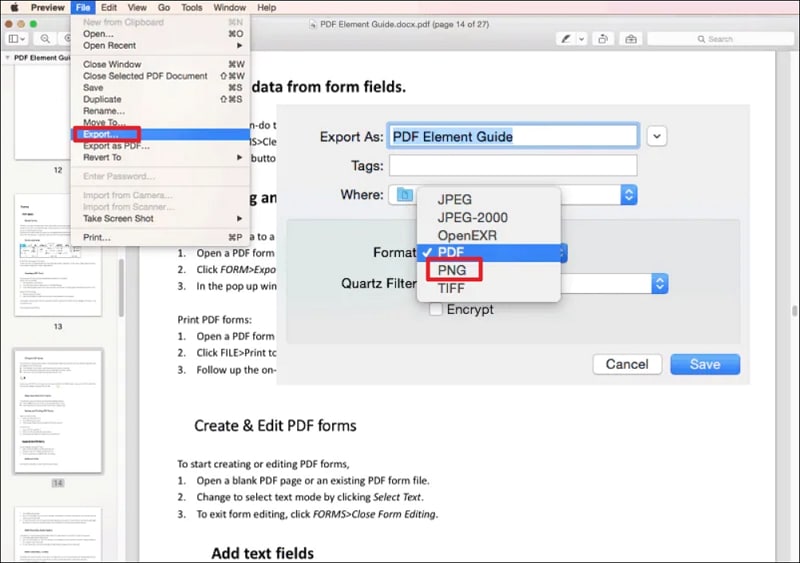The height and width of the screenshot is (563, 800).
Task: Click the Tags input field
Action: [513, 166]
